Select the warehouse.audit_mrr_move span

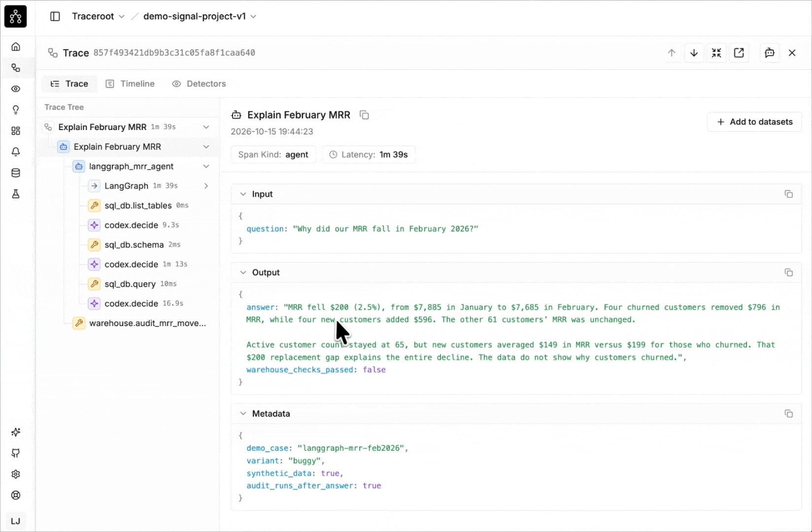click(x=139, y=323)
